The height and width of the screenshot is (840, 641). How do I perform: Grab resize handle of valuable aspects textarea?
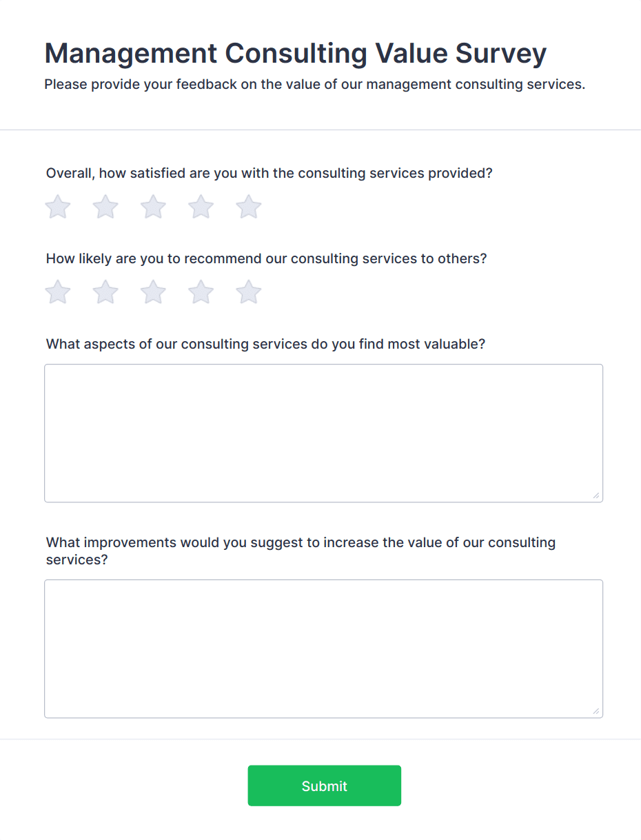click(596, 495)
